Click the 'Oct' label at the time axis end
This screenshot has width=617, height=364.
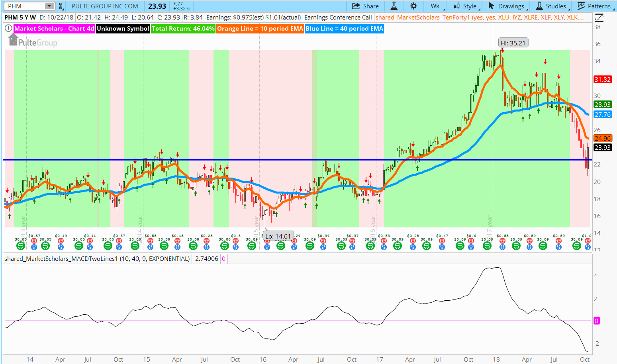585,359
